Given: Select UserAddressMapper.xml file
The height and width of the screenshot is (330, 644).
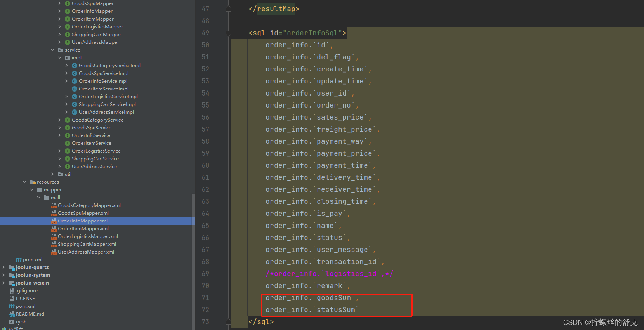Looking at the screenshot, I should (x=86, y=252).
